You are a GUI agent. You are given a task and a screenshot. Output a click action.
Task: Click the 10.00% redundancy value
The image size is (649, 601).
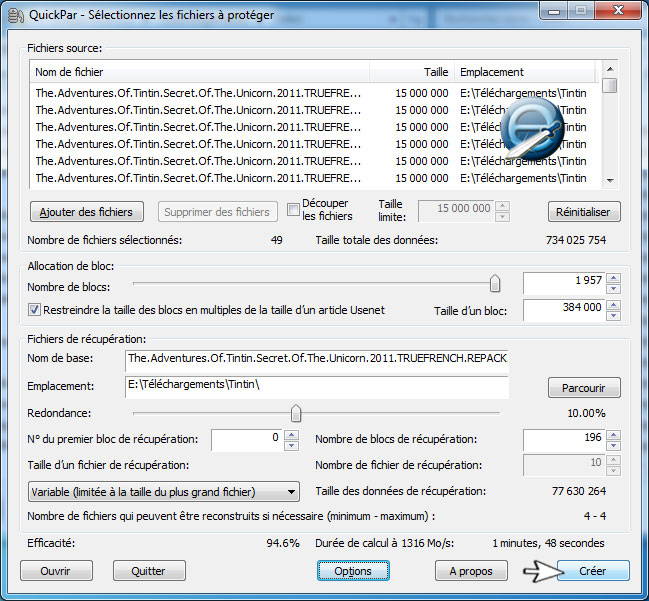[586, 413]
